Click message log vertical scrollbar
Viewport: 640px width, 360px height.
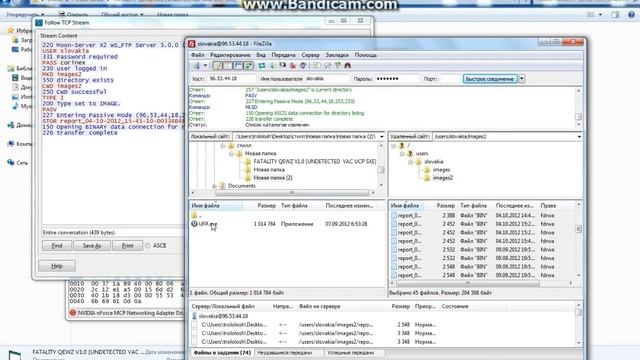click(x=578, y=108)
